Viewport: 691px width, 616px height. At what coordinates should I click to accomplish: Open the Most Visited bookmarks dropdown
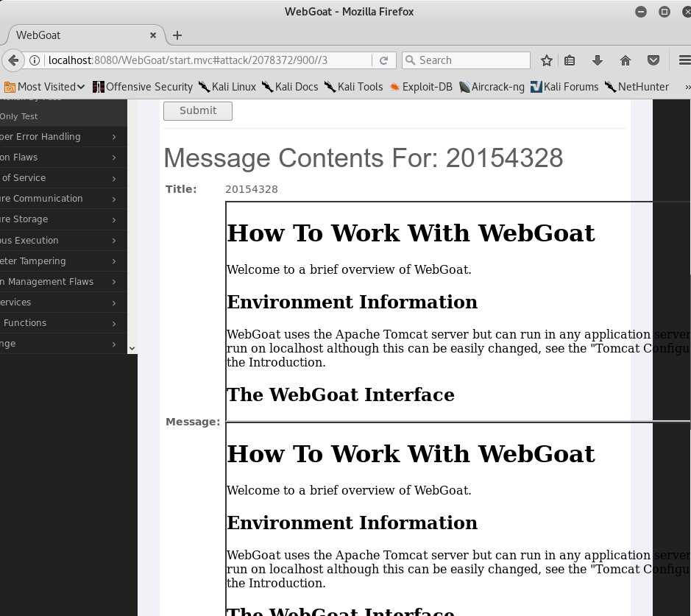pos(44,87)
